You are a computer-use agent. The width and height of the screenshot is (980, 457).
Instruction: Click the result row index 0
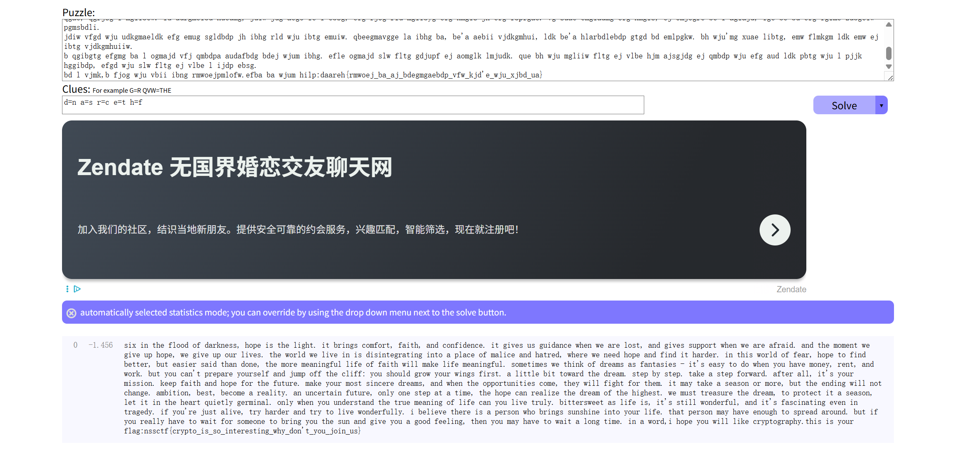tap(75, 345)
